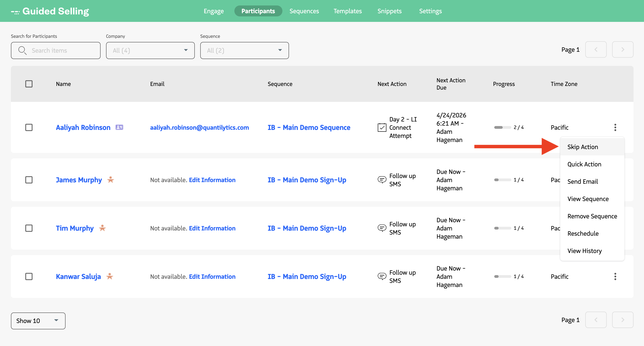Screen dimensions: 644x346
Task: Click the lead star icon next to Kanwar Saluja
Action: [109, 276]
